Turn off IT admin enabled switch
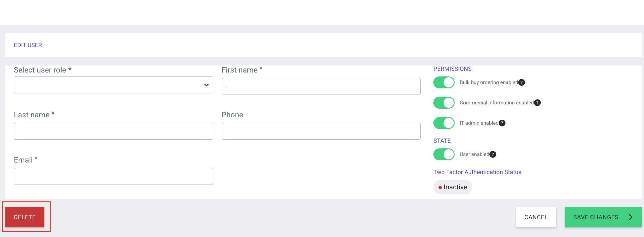644x237 pixels. (444, 123)
